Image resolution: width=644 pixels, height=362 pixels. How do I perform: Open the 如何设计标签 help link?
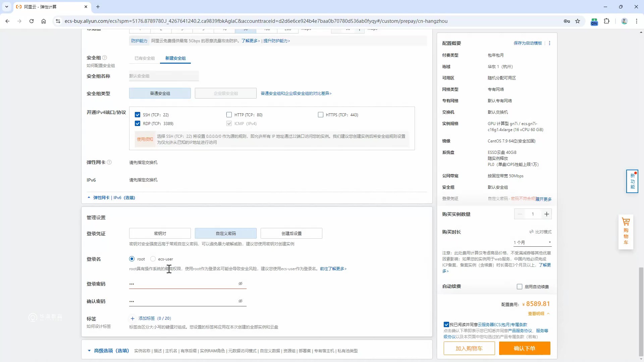(x=99, y=326)
